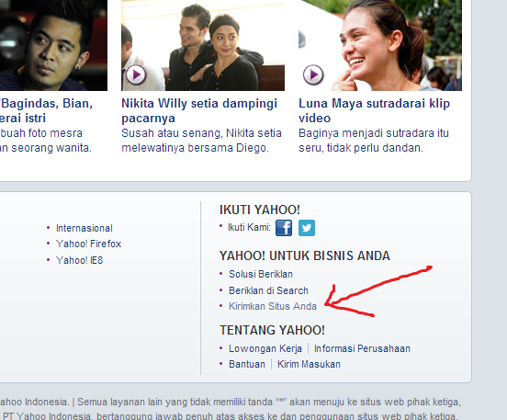Image resolution: width=507 pixels, height=420 pixels.
Task: Play the Luna Maya video
Action: coord(312,74)
